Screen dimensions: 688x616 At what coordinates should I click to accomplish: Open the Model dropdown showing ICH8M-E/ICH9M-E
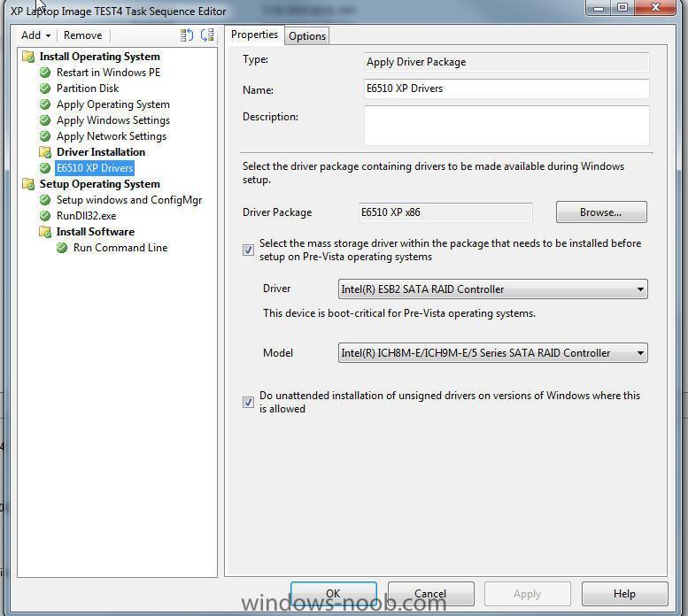[x=492, y=353]
